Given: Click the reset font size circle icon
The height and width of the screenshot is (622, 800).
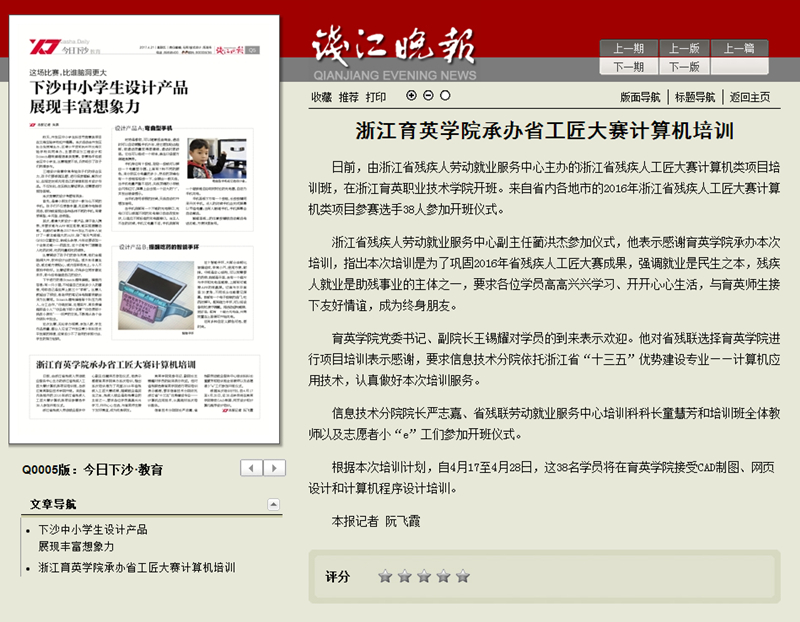Looking at the screenshot, I should [x=445, y=96].
